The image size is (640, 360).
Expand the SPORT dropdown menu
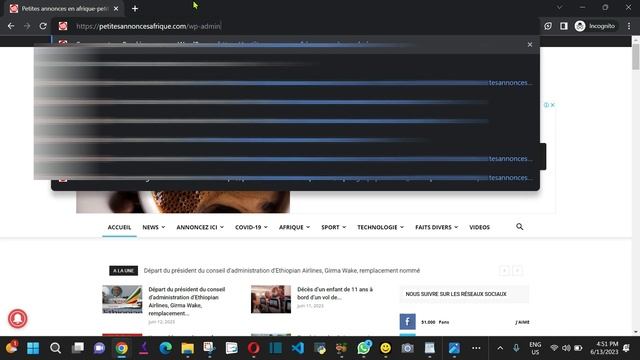333,227
